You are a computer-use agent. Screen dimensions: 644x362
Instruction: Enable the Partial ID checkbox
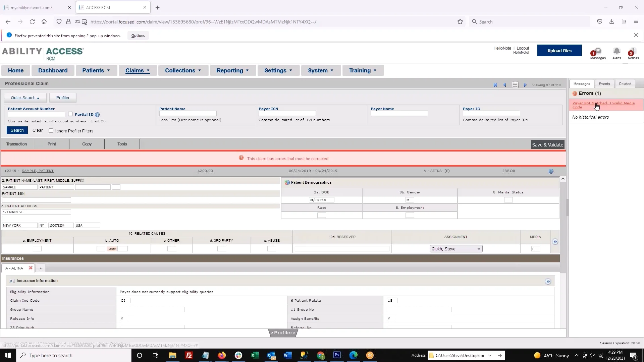pos(70,114)
